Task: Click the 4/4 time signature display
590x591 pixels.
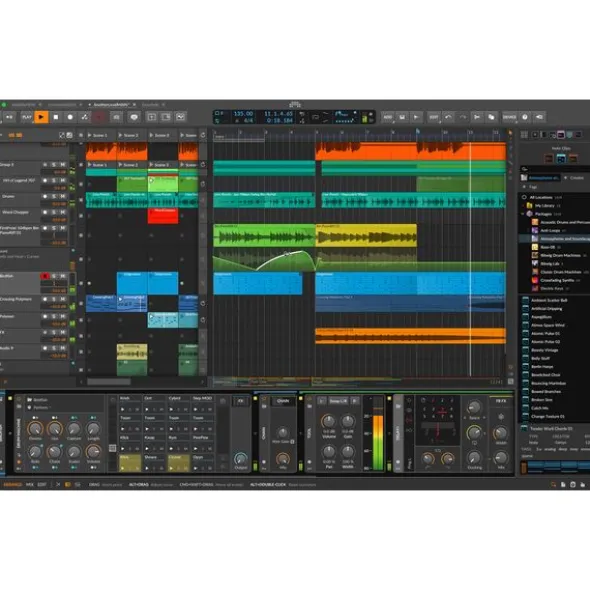Action: (248, 121)
